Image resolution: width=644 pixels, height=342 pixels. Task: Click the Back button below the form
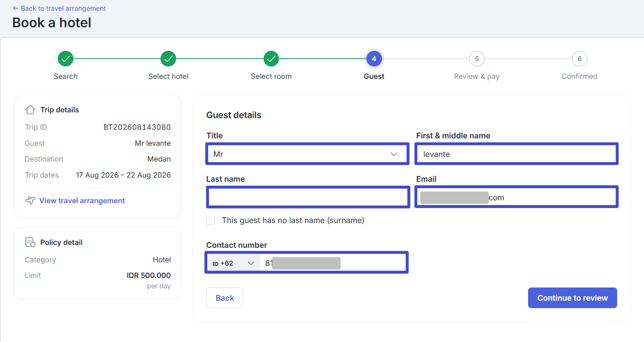tap(225, 298)
